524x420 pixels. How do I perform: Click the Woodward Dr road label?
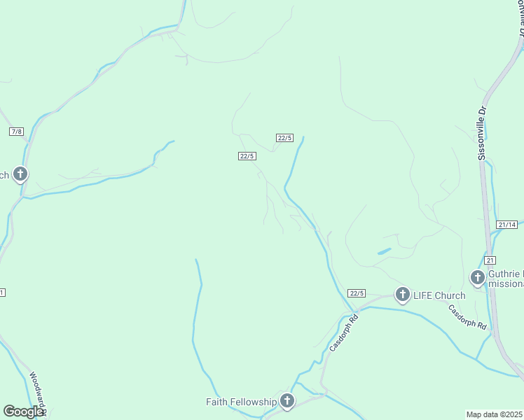(x=38, y=392)
